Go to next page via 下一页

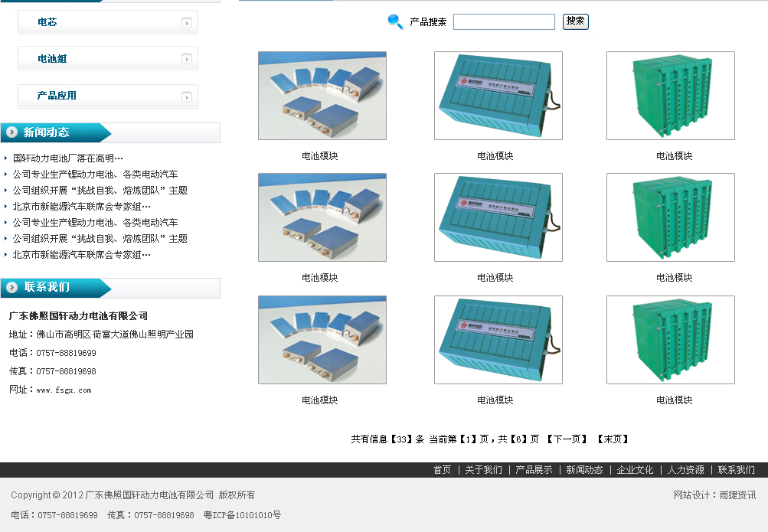click(x=567, y=439)
